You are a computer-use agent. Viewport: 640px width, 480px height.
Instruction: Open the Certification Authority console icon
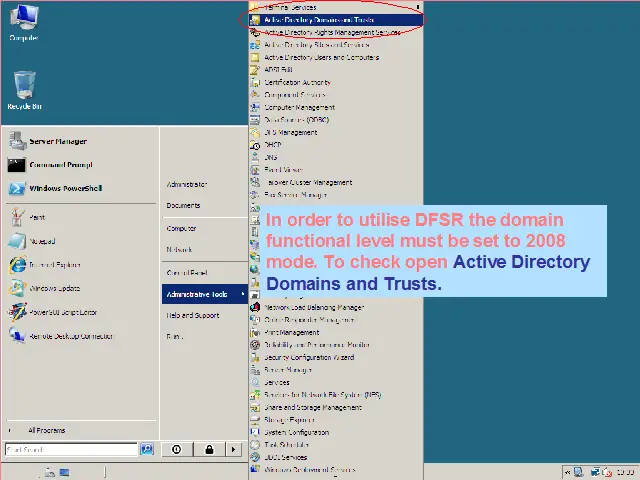pyautogui.click(x=255, y=82)
